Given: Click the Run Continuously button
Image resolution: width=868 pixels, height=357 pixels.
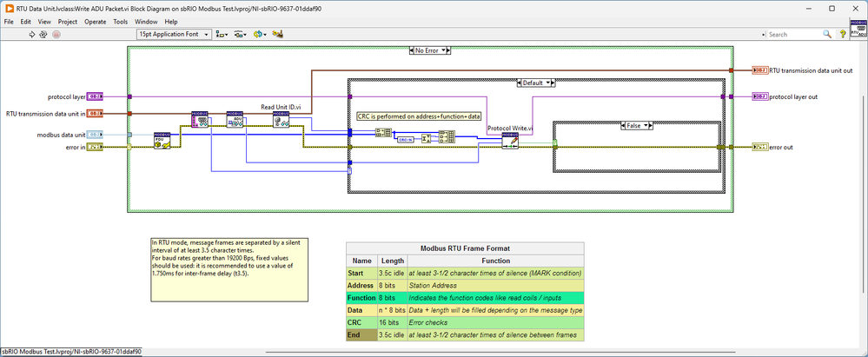Looking at the screenshot, I should coord(44,35).
